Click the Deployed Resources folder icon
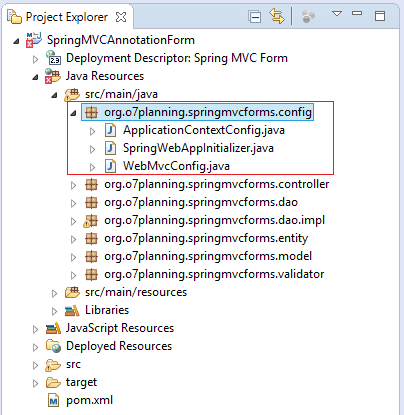The width and height of the screenshot is (404, 415). pos(53,346)
